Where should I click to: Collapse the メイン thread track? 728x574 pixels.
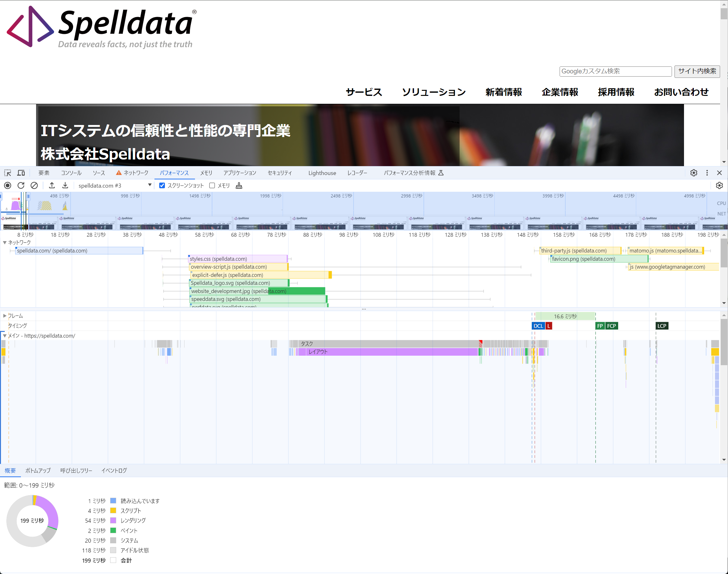[x=5, y=336]
